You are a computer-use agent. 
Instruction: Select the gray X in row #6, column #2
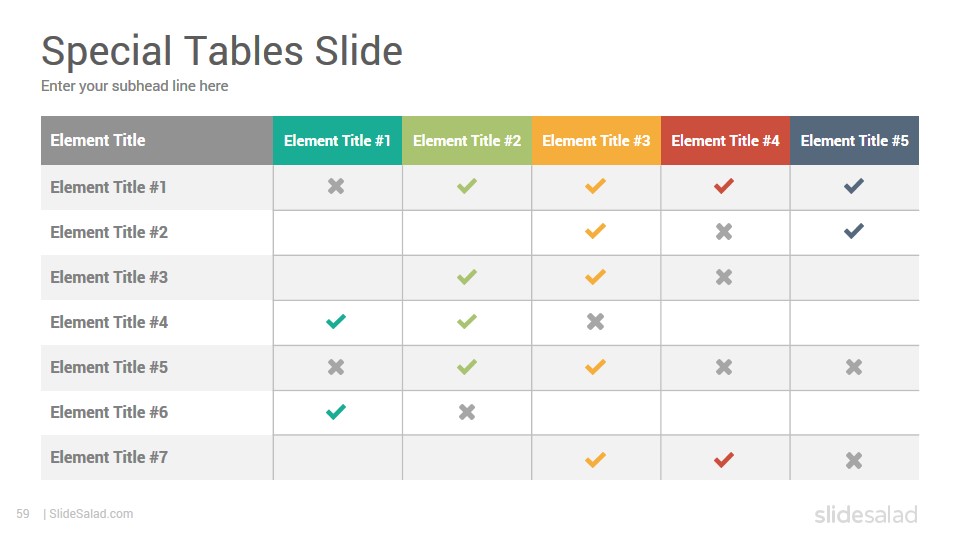(x=467, y=412)
